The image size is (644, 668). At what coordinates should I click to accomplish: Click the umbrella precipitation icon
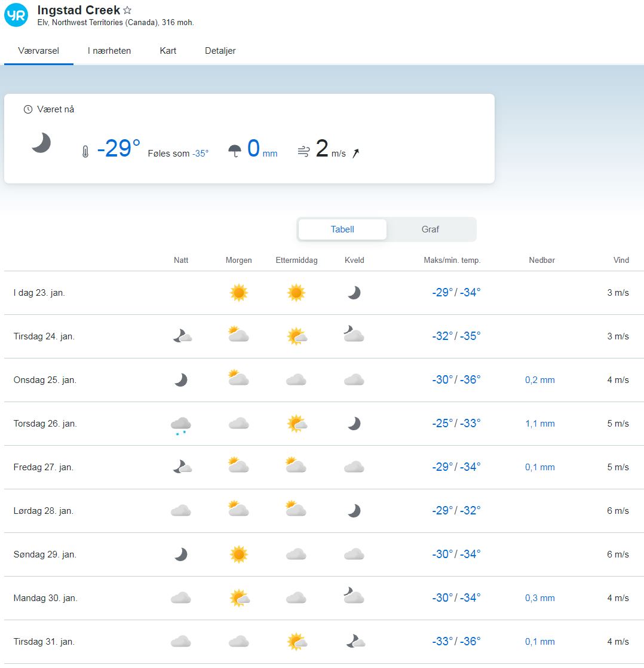235,151
